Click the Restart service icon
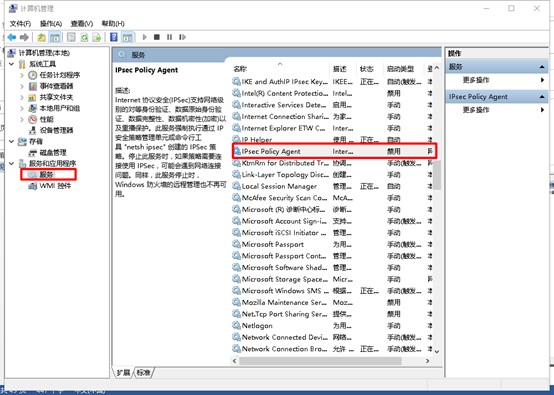The width and height of the screenshot is (554, 395). [182, 37]
